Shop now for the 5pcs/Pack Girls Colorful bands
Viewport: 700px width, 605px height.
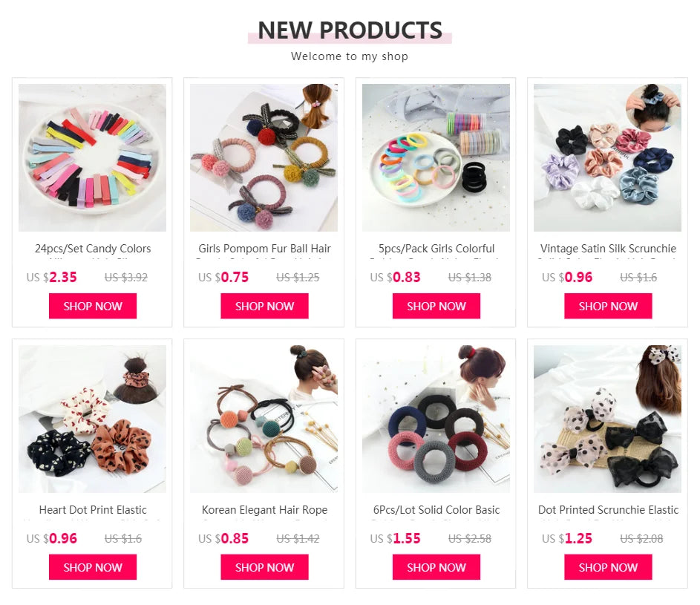[436, 306]
